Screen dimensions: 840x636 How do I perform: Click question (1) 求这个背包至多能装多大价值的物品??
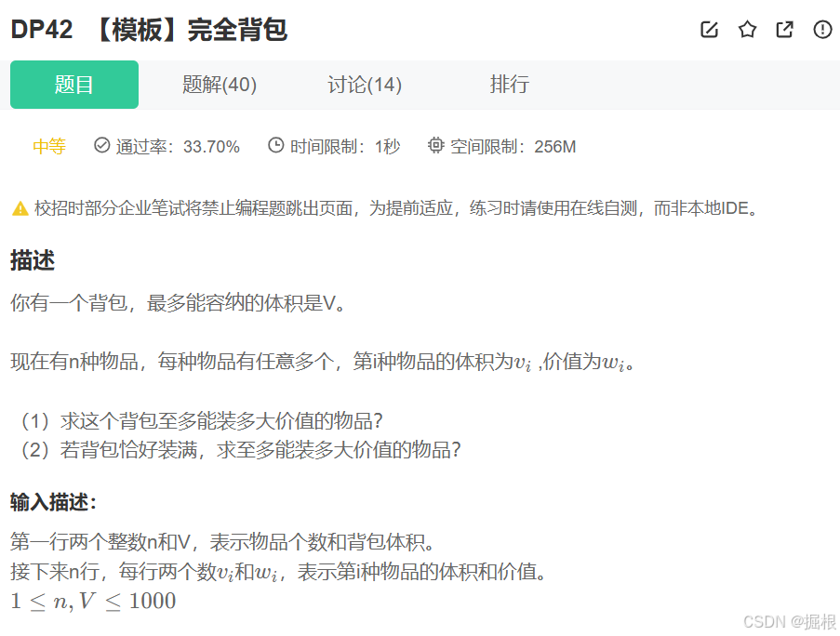point(202,421)
